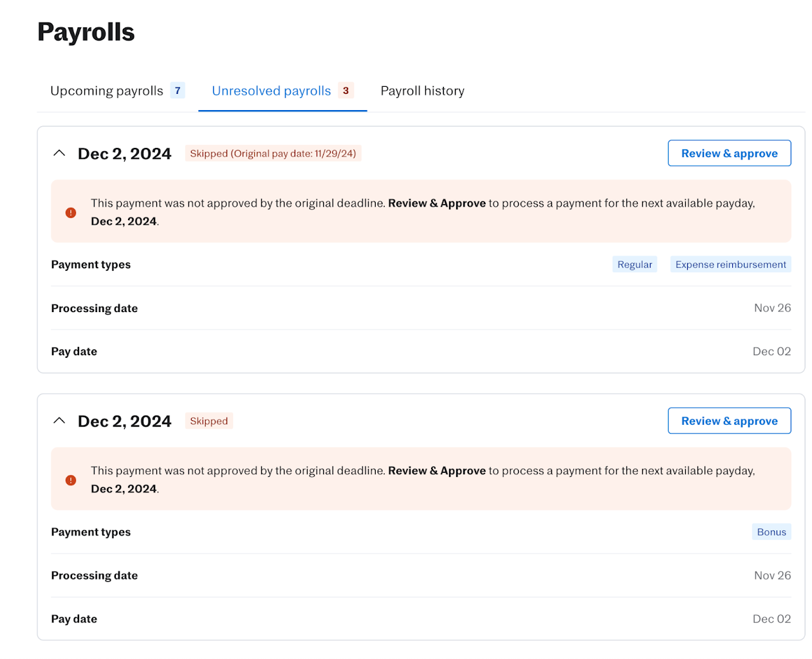Viewport: 812px width, 659px height.
Task: Select the Expense reimbursement tag
Action: click(730, 265)
